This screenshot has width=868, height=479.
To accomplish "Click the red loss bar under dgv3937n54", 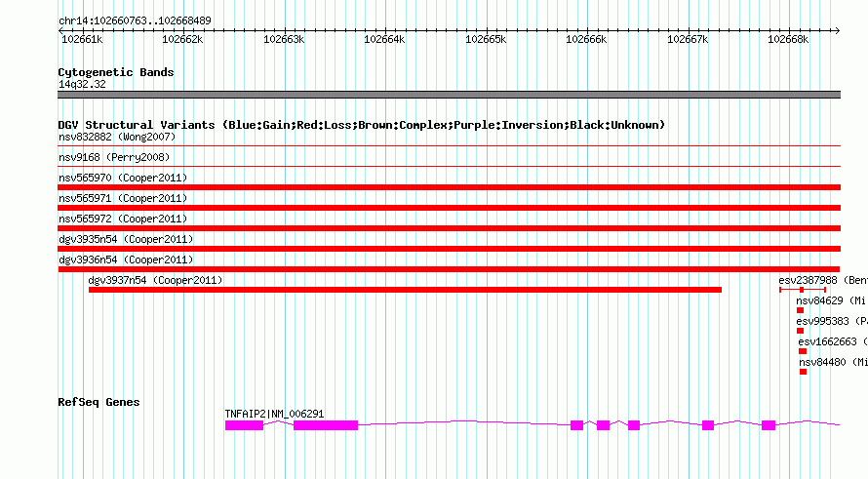I will [405, 290].
